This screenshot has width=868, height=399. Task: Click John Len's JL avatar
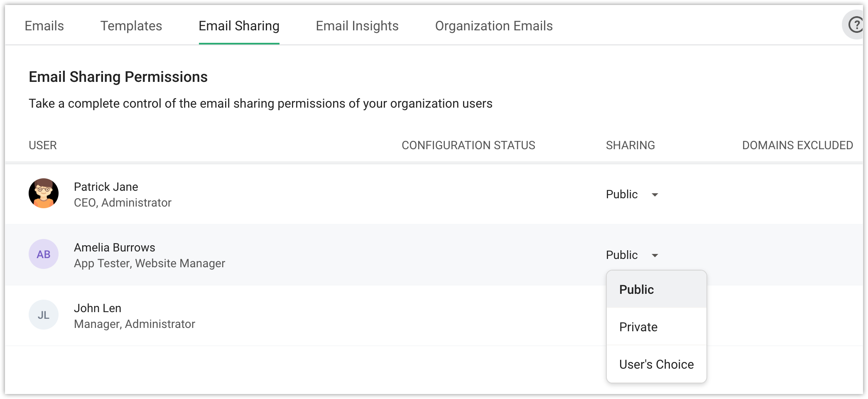(x=44, y=315)
